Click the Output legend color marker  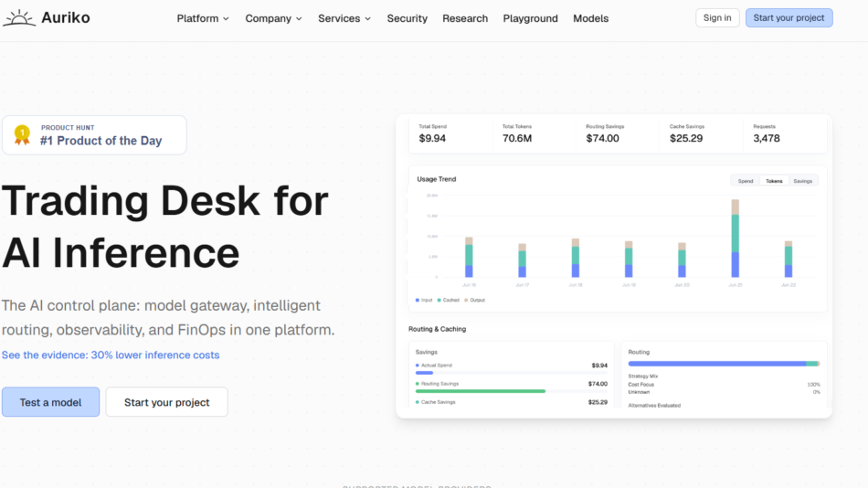click(466, 301)
